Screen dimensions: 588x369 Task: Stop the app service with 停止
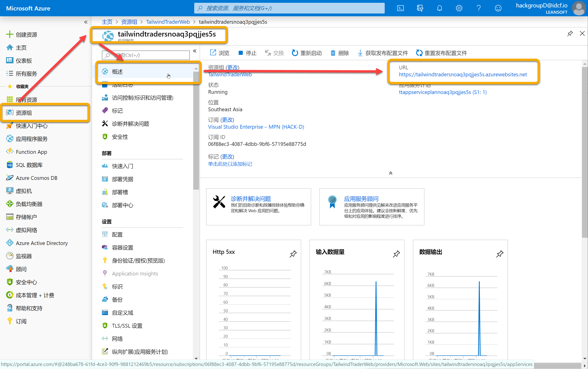[247, 53]
